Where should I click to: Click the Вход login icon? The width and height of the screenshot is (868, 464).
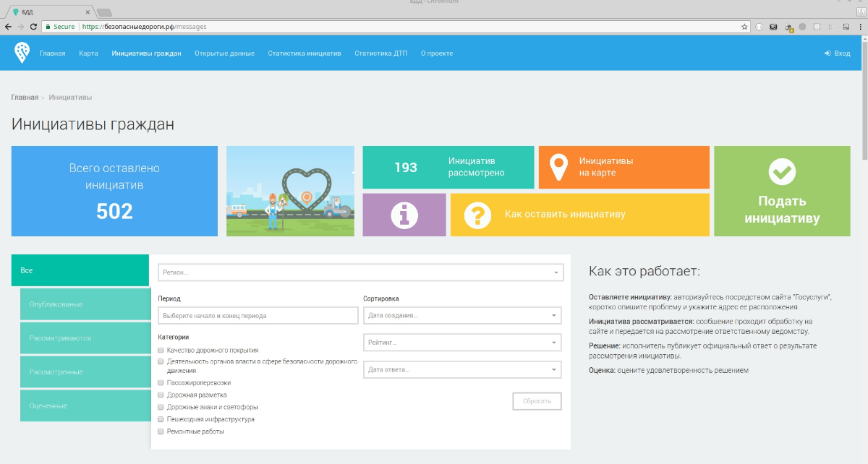pos(827,53)
